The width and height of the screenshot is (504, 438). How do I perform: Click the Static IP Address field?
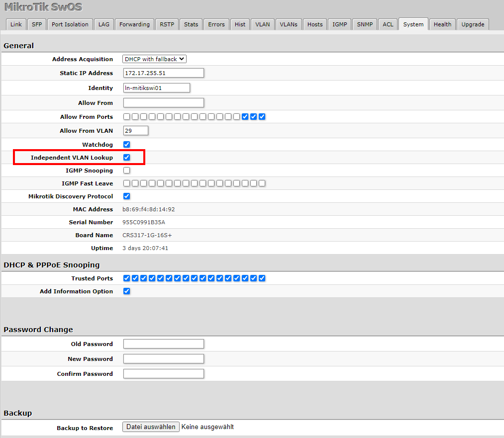(164, 73)
